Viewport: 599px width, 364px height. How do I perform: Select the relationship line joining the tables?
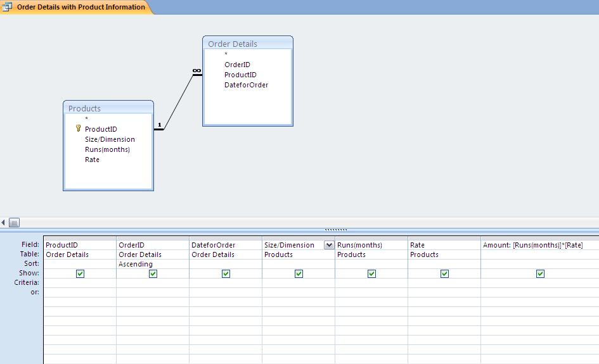tap(179, 101)
